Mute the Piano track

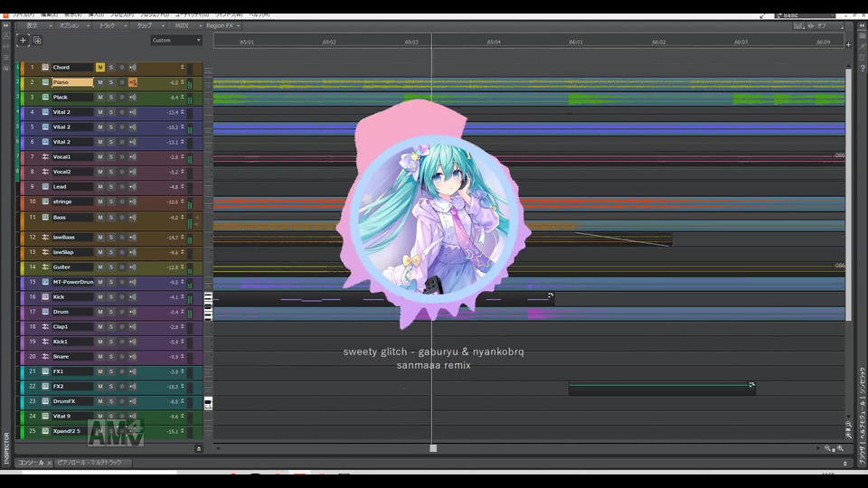[99, 82]
